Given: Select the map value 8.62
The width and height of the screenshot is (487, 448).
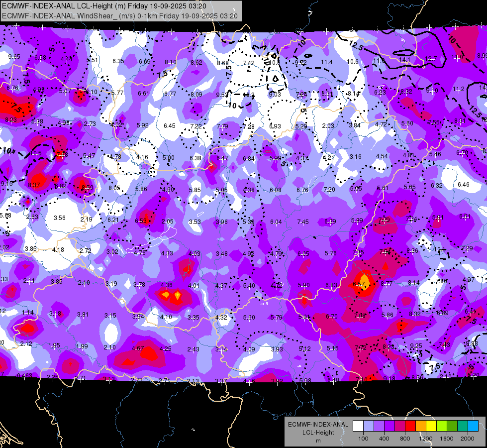Looking at the screenshot, I should pos(196,63).
